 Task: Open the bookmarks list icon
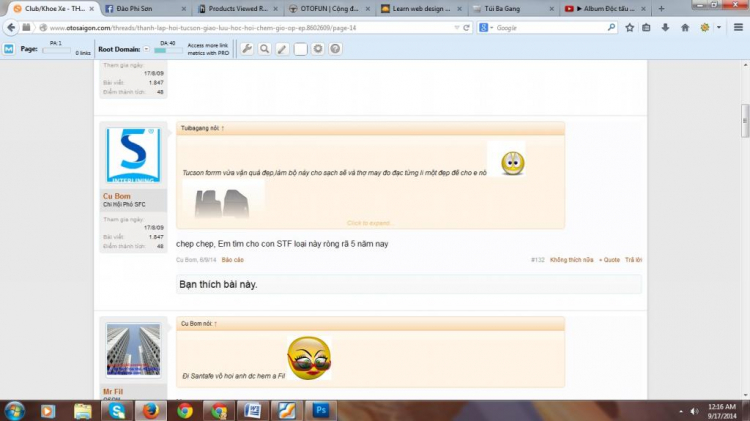tap(646, 28)
